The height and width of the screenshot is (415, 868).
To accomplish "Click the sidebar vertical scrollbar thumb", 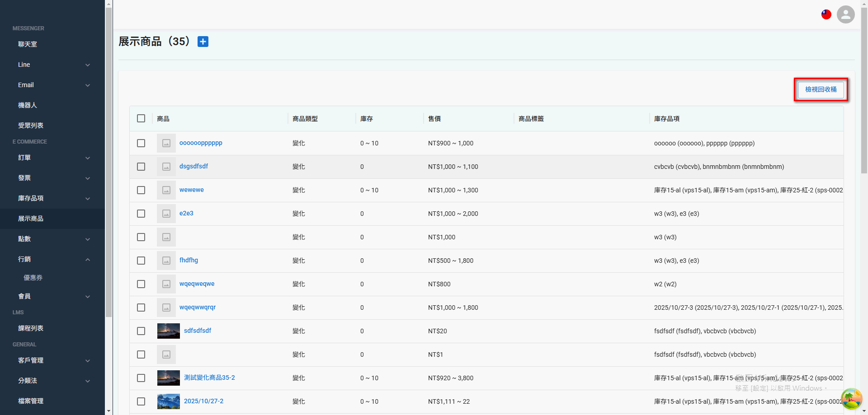I will tap(108, 163).
